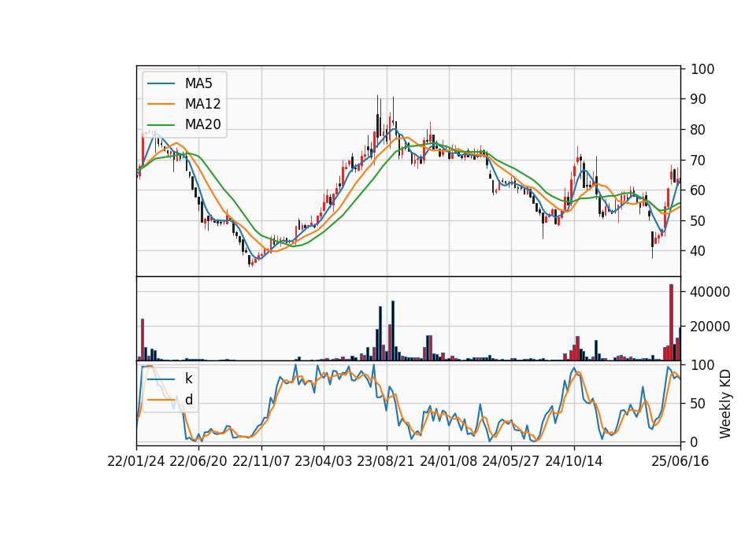Click the 25/06/16 date tick label

click(680, 461)
